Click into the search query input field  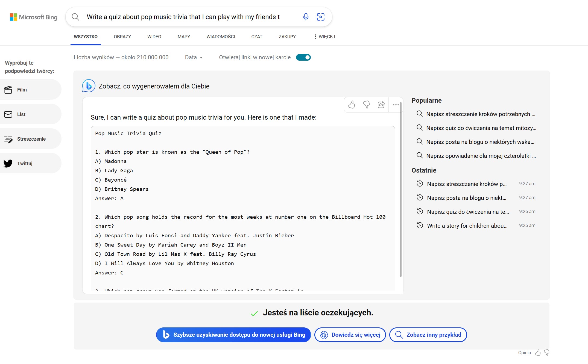(x=183, y=17)
